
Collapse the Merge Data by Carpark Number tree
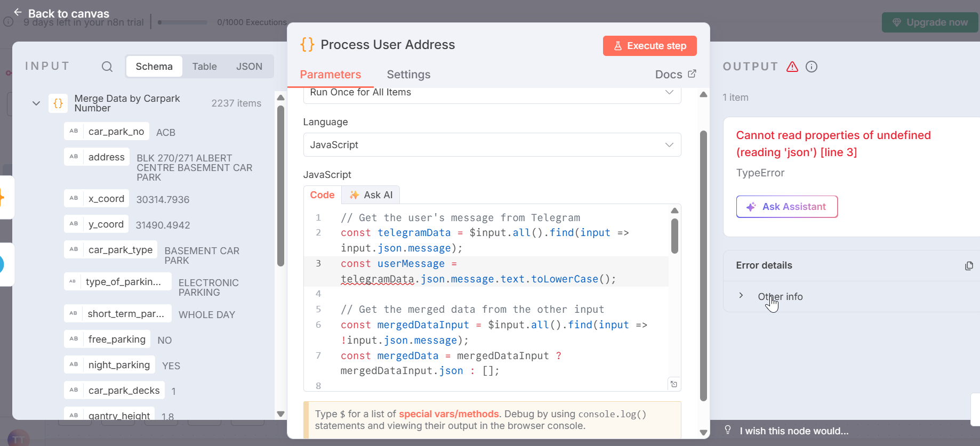(x=36, y=103)
